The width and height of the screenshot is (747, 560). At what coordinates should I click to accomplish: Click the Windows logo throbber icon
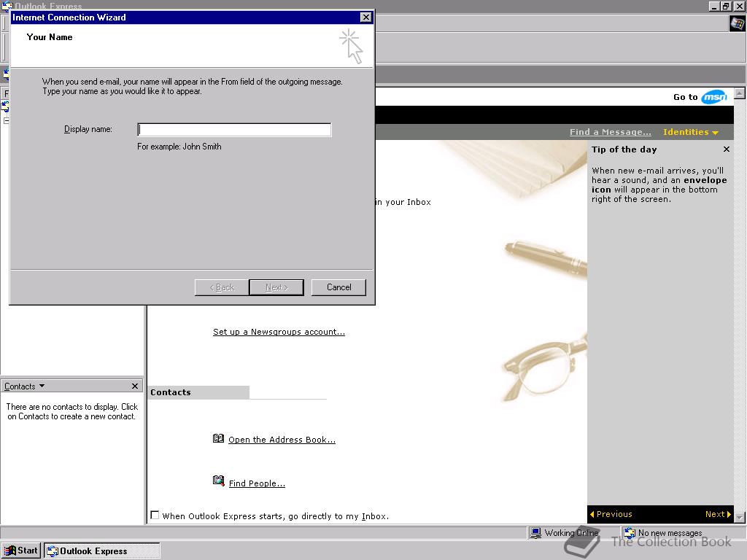coord(737,23)
